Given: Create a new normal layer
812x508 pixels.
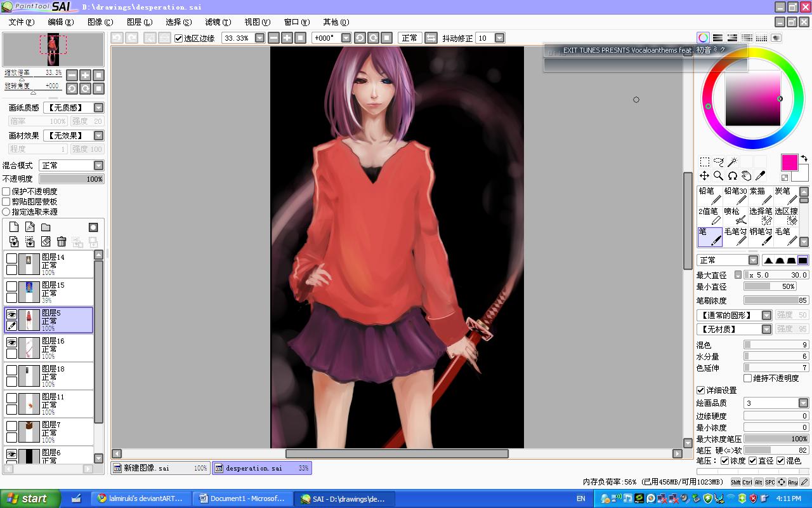Looking at the screenshot, I should click(14, 227).
